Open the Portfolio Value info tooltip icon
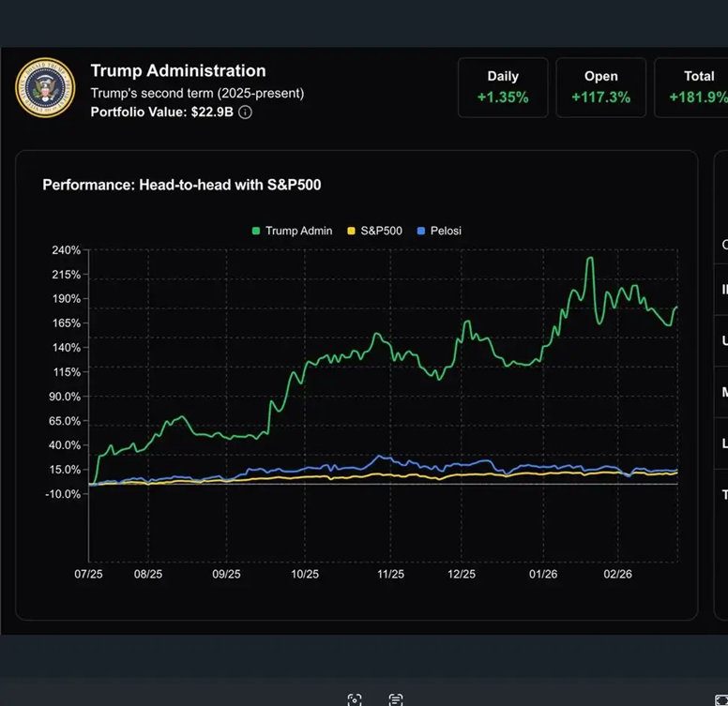The image size is (728, 706). 245,113
